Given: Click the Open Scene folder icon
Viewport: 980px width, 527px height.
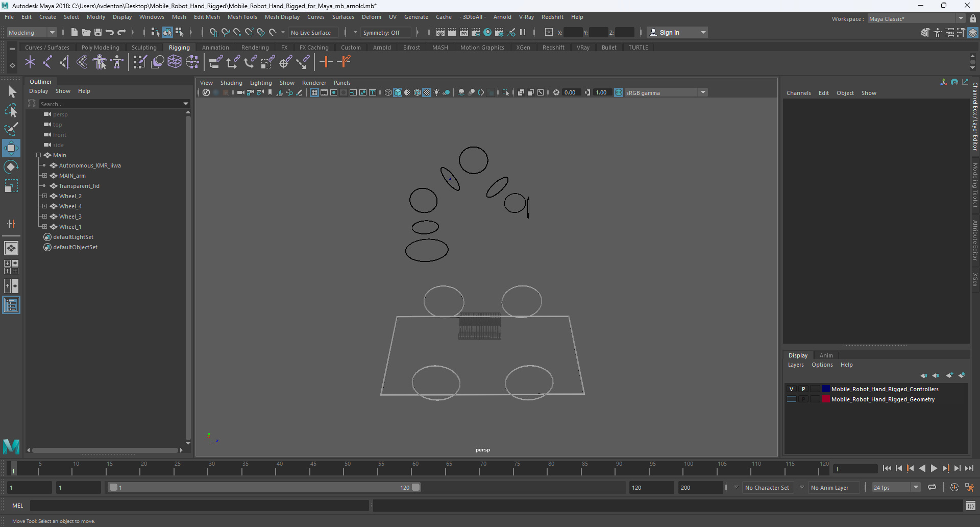Looking at the screenshot, I should pyautogui.click(x=86, y=32).
